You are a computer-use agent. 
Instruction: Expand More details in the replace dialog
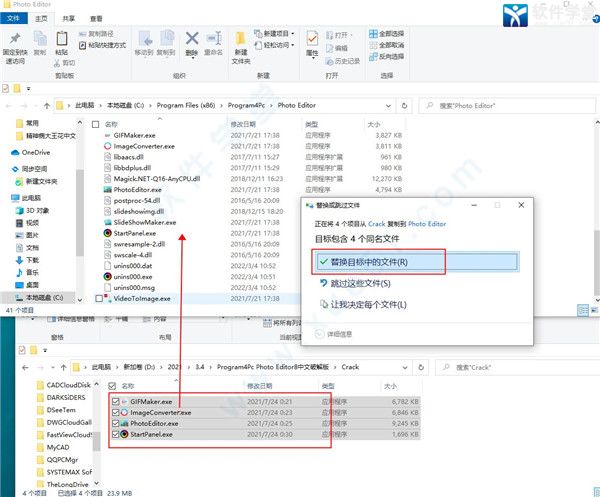pos(333,334)
